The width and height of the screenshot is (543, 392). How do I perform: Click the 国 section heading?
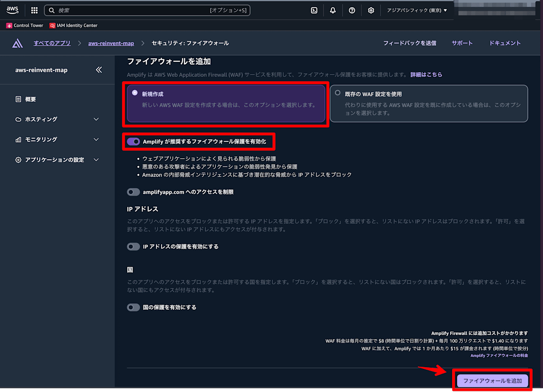tap(130, 270)
